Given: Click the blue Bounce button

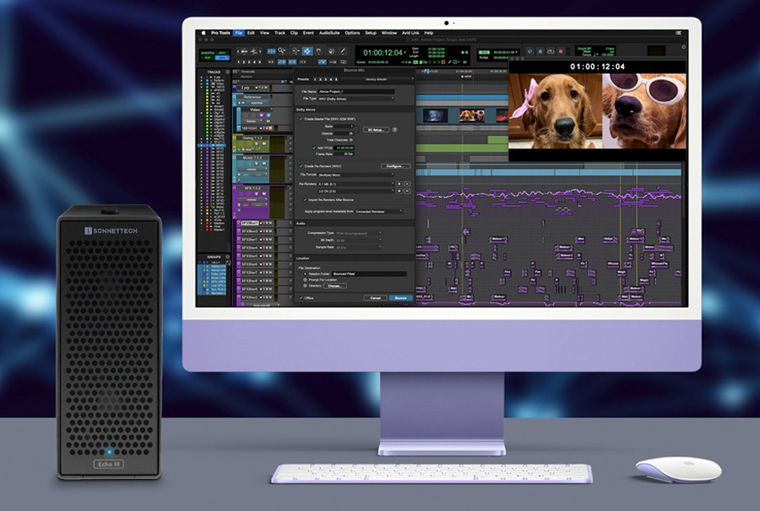Looking at the screenshot, I should coord(401,298).
